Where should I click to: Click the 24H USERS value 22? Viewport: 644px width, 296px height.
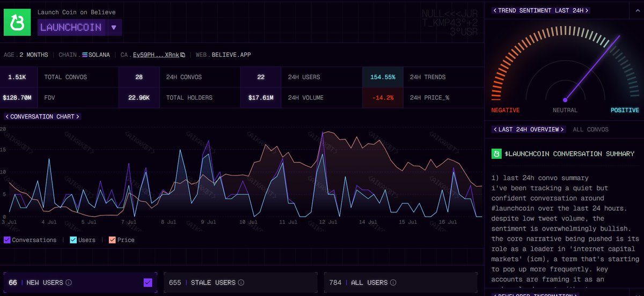261,77
